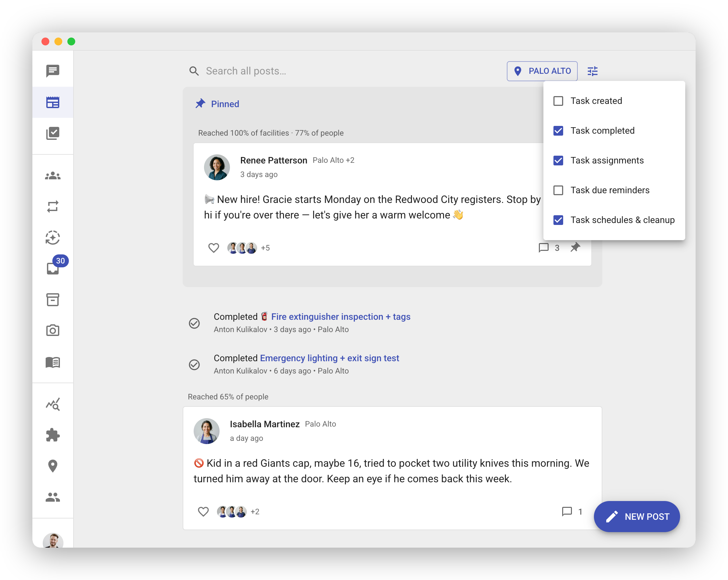728x580 pixels.
Task: Click the '3 days ago' timestamp on Renee's post
Action: click(x=259, y=174)
